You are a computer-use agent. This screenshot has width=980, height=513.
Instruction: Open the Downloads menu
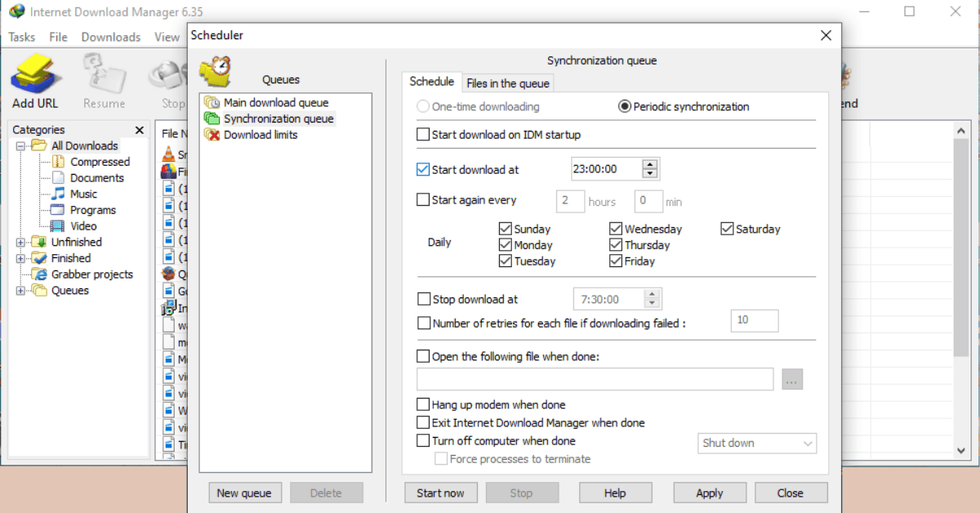[x=111, y=37]
